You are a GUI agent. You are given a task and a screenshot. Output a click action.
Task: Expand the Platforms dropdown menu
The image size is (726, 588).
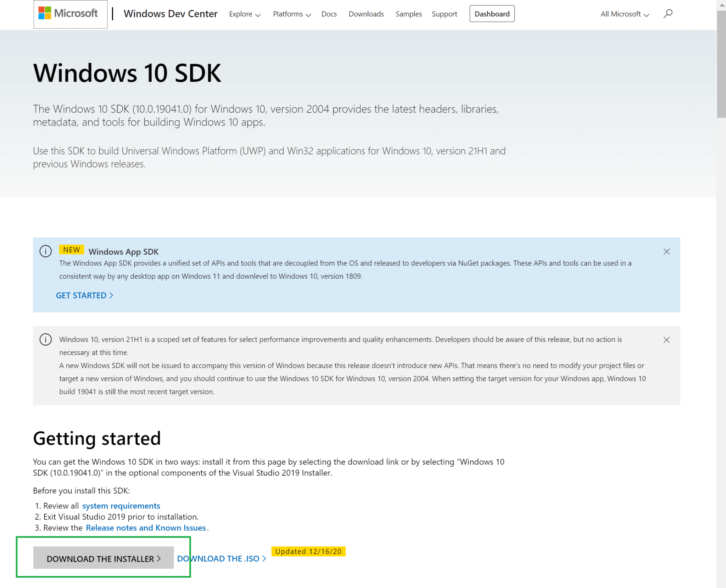click(291, 14)
